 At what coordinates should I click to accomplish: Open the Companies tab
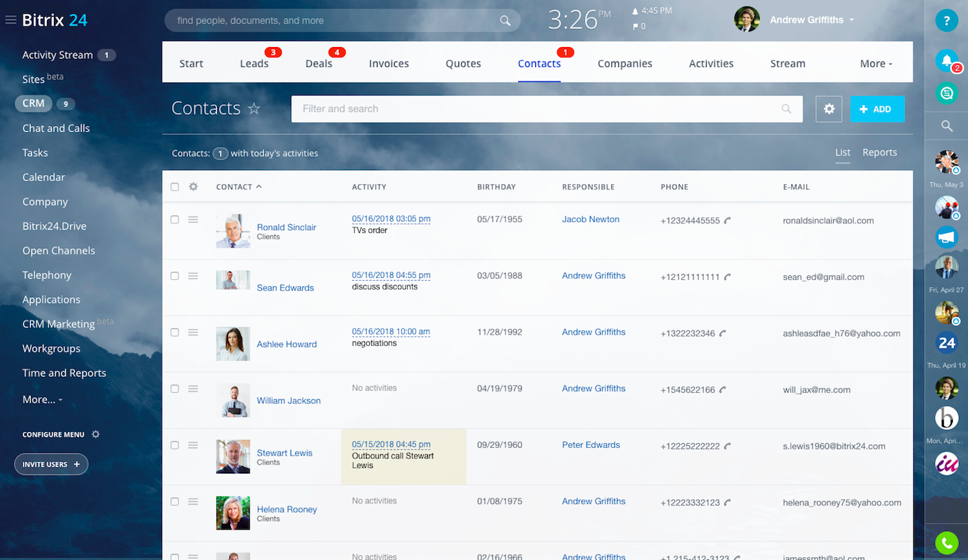point(624,64)
